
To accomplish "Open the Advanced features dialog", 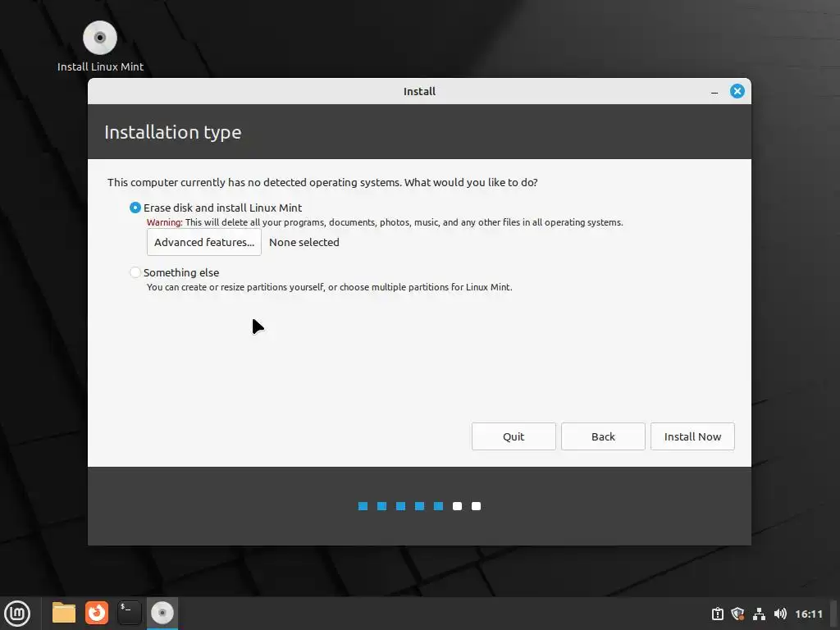I will [204, 242].
